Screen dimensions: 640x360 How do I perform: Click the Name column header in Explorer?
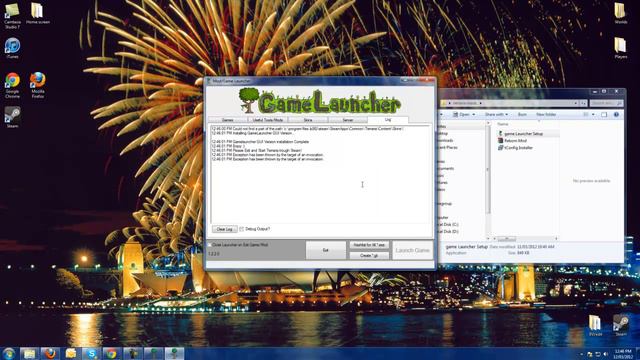tap(503, 124)
